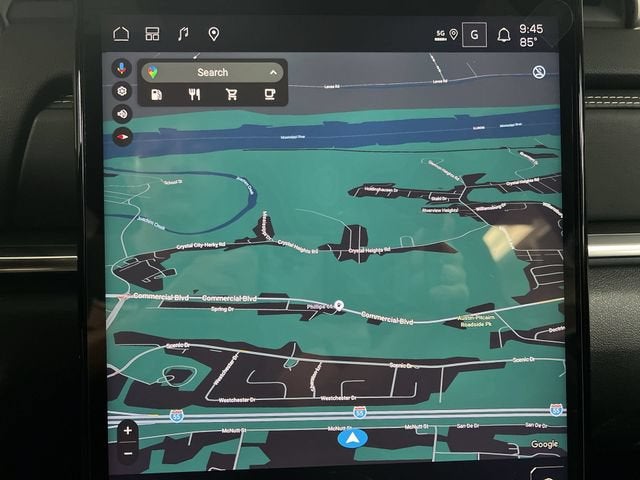This screenshot has height=480, width=640.
Task: Tap the Austin-Pitcairn Roadside Pk label
Action: (x=476, y=321)
